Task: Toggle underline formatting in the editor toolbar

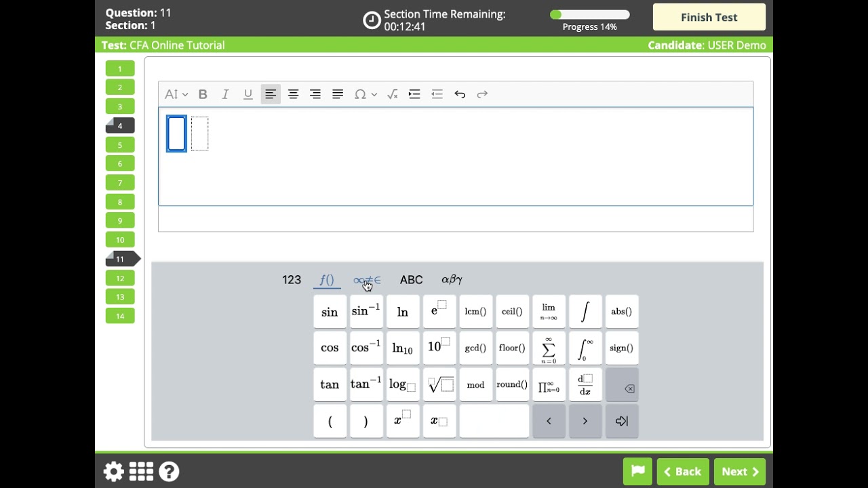Action: point(248,94)
